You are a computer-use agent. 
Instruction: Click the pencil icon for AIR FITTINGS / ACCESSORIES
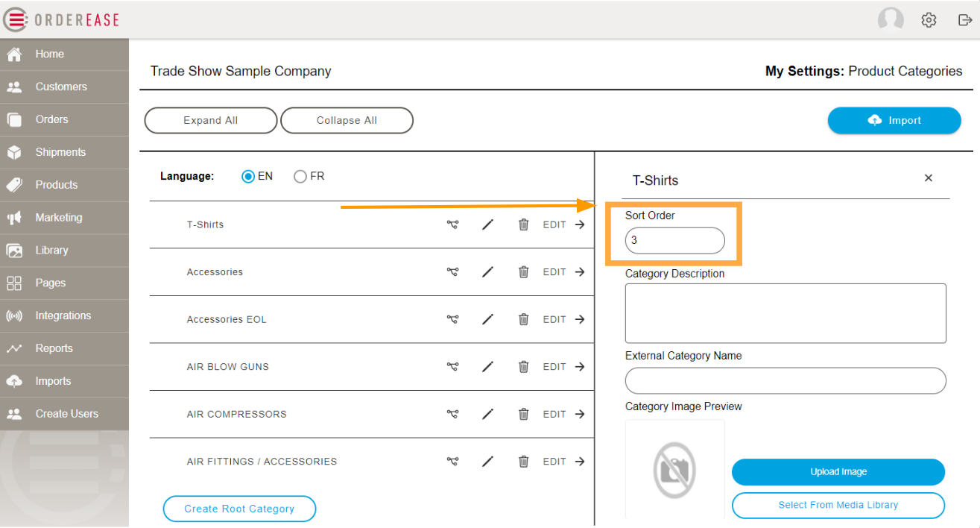coord(488,461)
